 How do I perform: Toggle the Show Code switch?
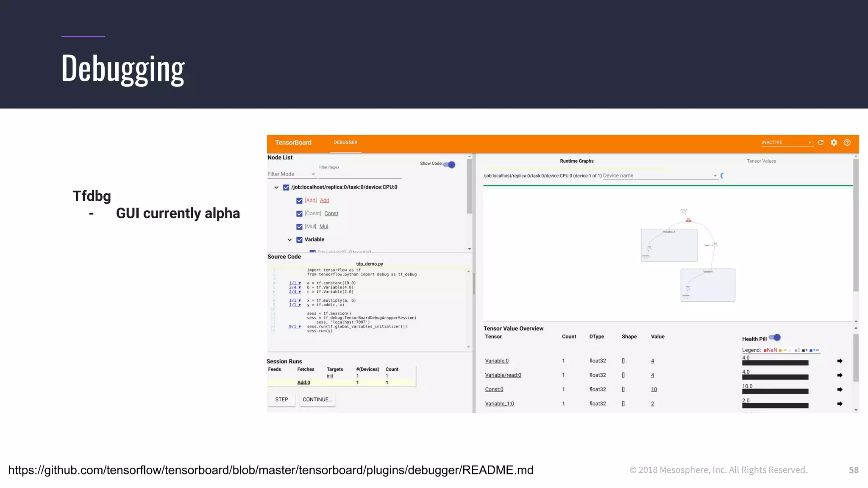[x=449, y=164]
